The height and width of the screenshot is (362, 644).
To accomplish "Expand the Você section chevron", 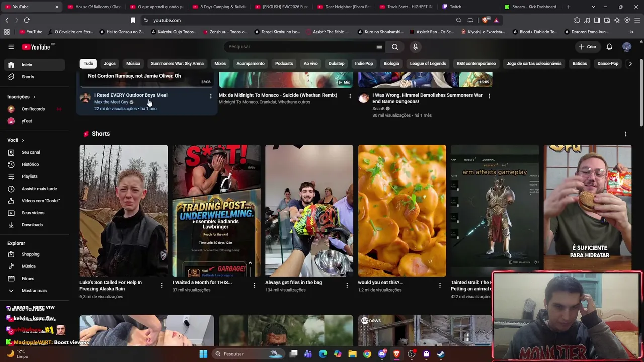I will pos(23,140).
